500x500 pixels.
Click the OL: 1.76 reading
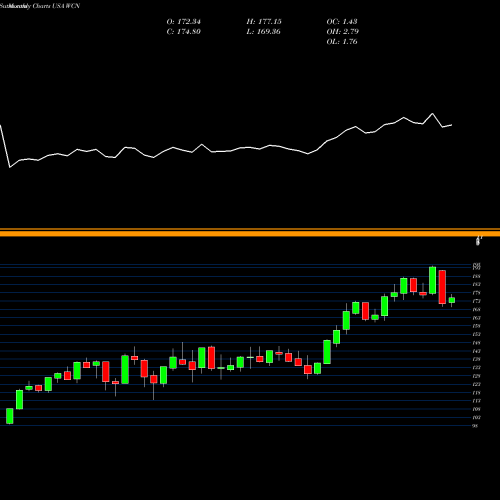point(342,42)
